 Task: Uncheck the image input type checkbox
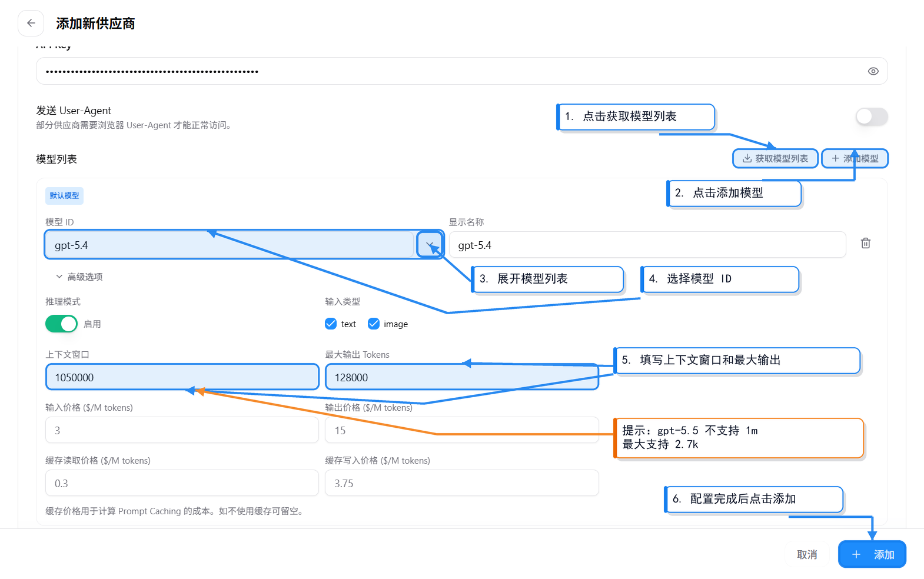click(x=374, y=324)
